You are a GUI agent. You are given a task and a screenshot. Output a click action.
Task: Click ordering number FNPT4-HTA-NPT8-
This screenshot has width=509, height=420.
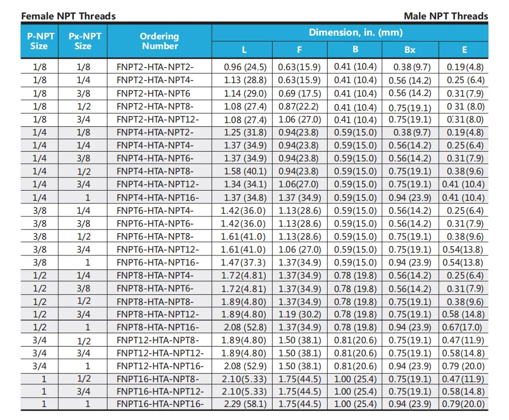pos(155,171)
